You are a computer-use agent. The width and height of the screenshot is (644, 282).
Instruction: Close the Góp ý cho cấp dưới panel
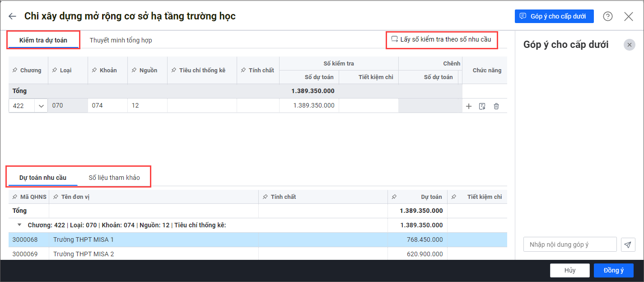[630, 44]
